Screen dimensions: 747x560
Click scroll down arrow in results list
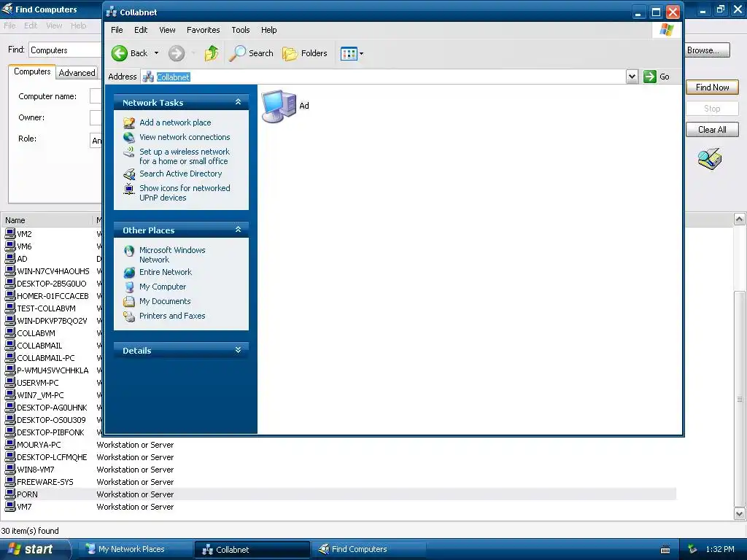[740, 514]
